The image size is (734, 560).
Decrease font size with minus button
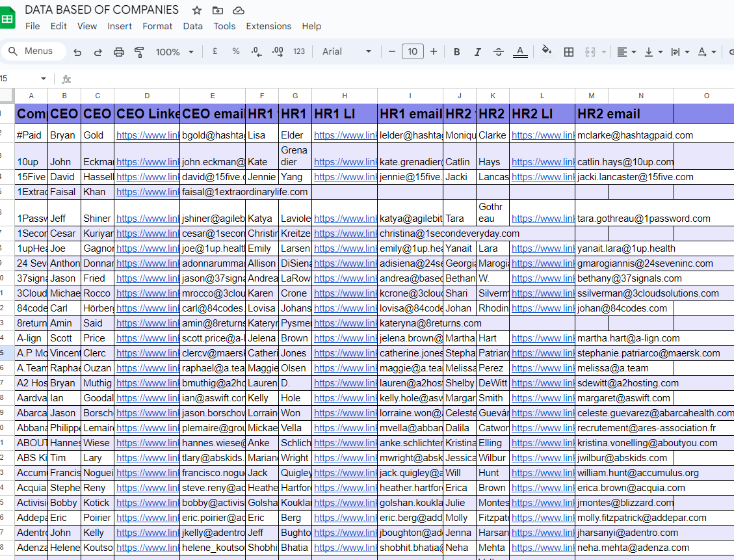coord(392,51)
